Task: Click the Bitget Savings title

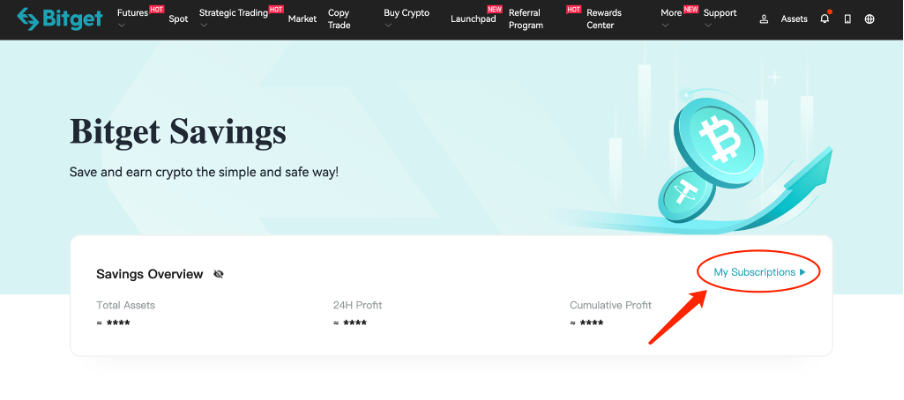Action: click(x=178, y=131)
